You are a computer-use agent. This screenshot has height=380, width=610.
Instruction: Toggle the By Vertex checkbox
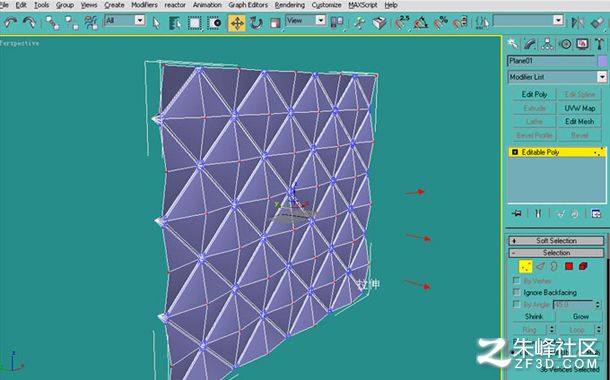(x=517, y=280)
